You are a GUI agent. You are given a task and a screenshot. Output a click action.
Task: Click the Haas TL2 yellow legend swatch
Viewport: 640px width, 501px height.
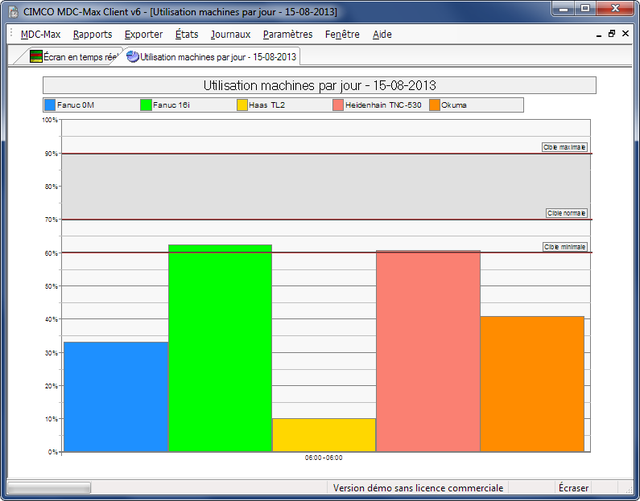coord(242,105)
